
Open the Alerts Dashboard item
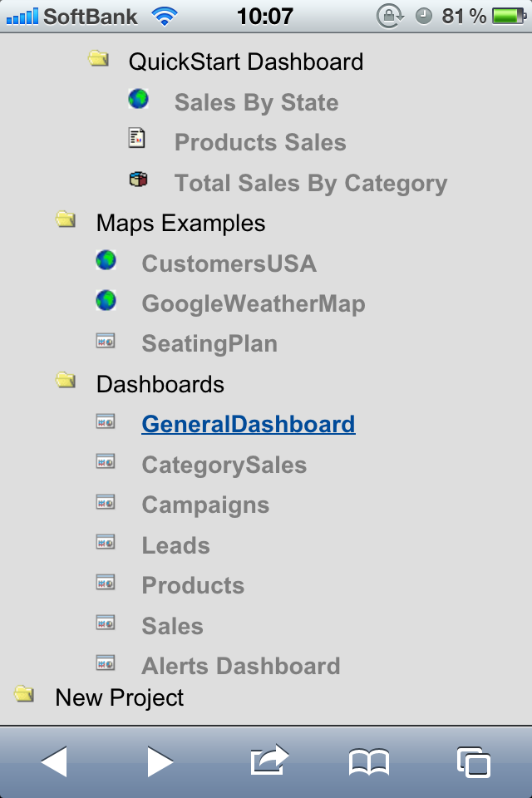241,666
